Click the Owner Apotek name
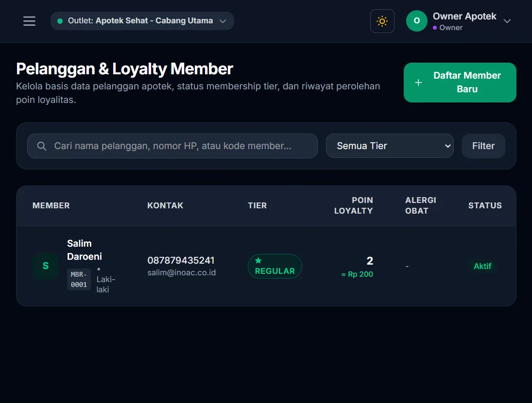Screen dimensions: 532x403 (x=464, y=17)
